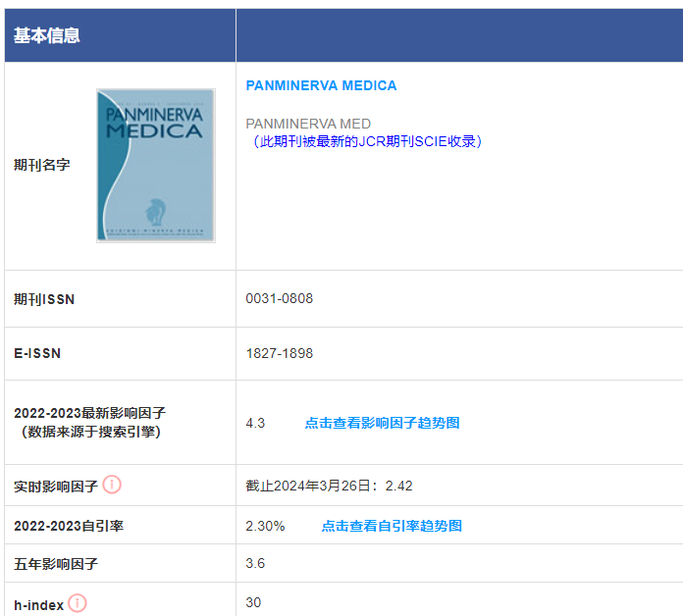Click the 2022-2023自引率 row label
683x616 pixels.
(x=69, y=526)
